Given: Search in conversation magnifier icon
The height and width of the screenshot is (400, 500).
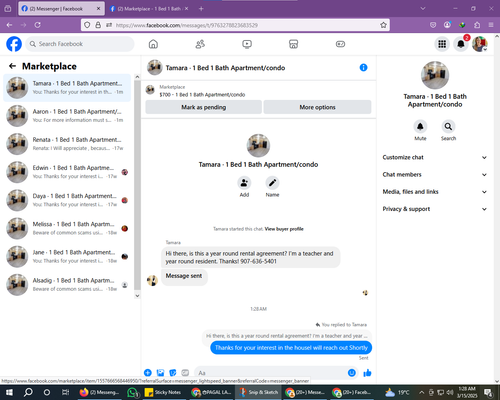Looking at the screenshot, I should (448, 126).
